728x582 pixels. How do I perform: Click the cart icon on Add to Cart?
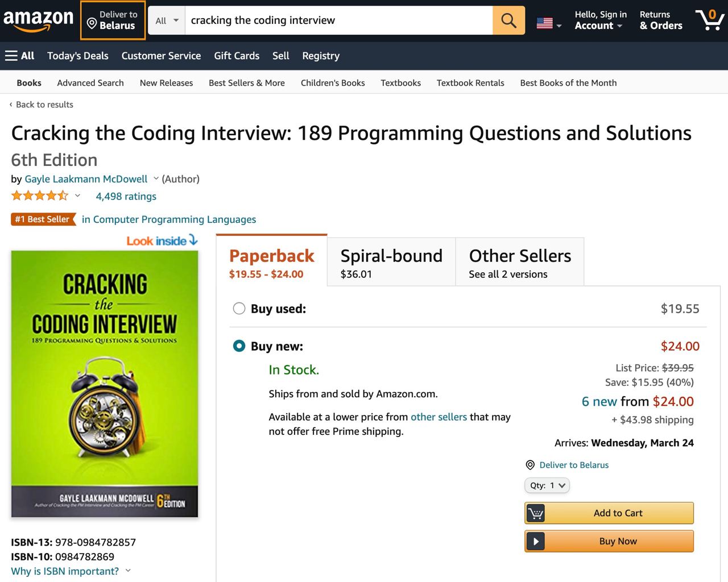tap(535, 513)
